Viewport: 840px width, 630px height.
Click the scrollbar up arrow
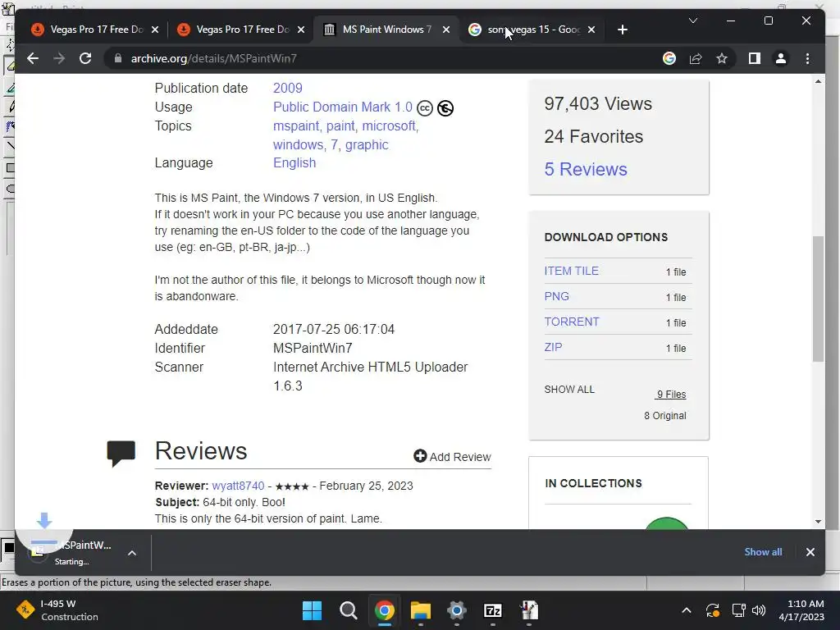coord(818,81)
